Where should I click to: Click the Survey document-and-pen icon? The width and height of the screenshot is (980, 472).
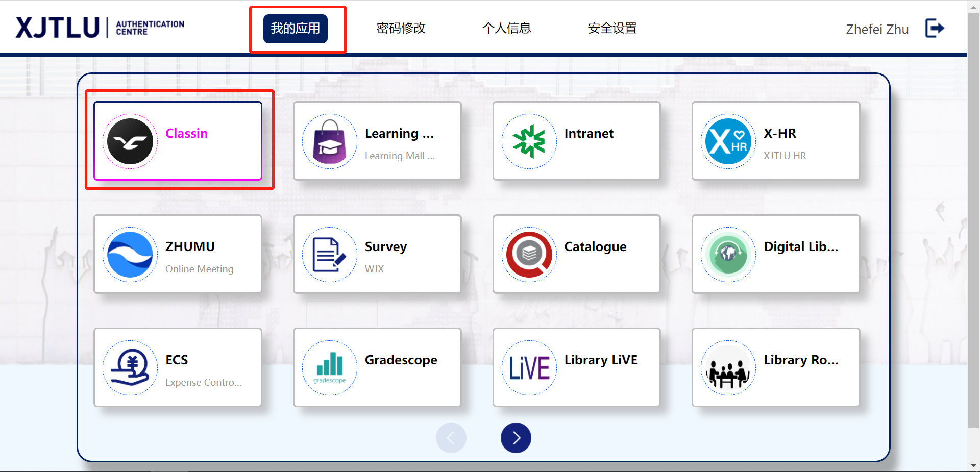coord(330,255)
